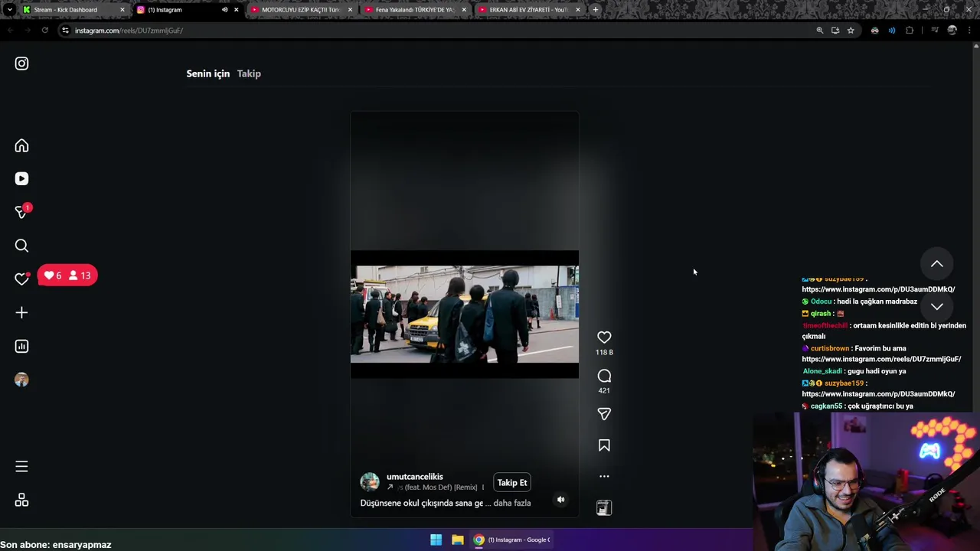
Task: Open the reel audio thumbnail
Action: (604, 508)
